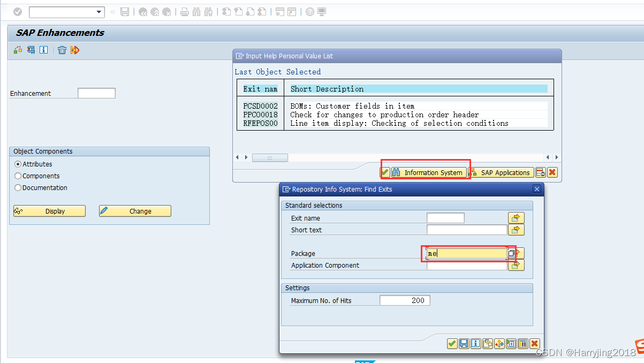Viewport: 644px width, 363px height.
Task: Click the First Page icon in the toolbar
Action: (226, 12)
